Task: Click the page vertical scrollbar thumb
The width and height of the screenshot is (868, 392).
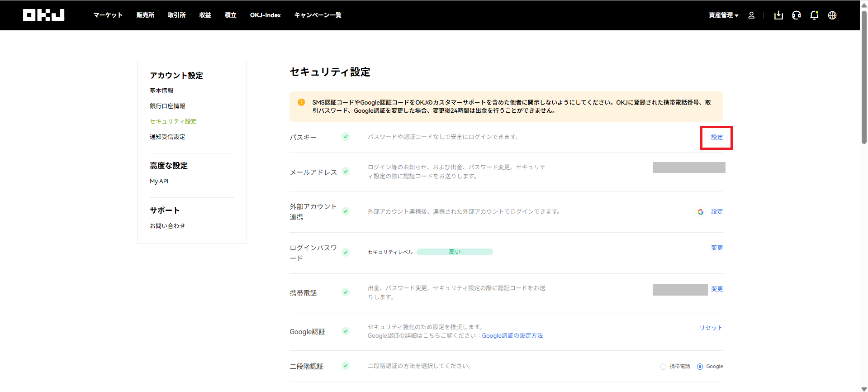Action: click(x=864, y=77)
